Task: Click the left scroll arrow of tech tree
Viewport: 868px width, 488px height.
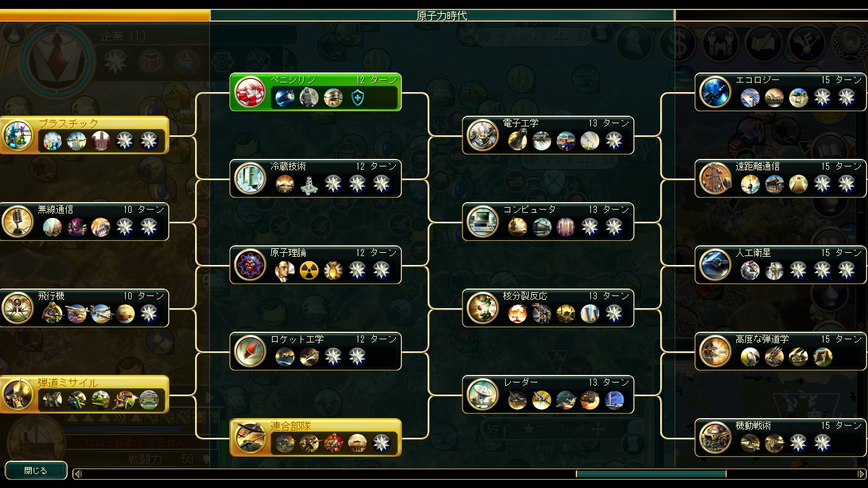Action: point(78,474)
